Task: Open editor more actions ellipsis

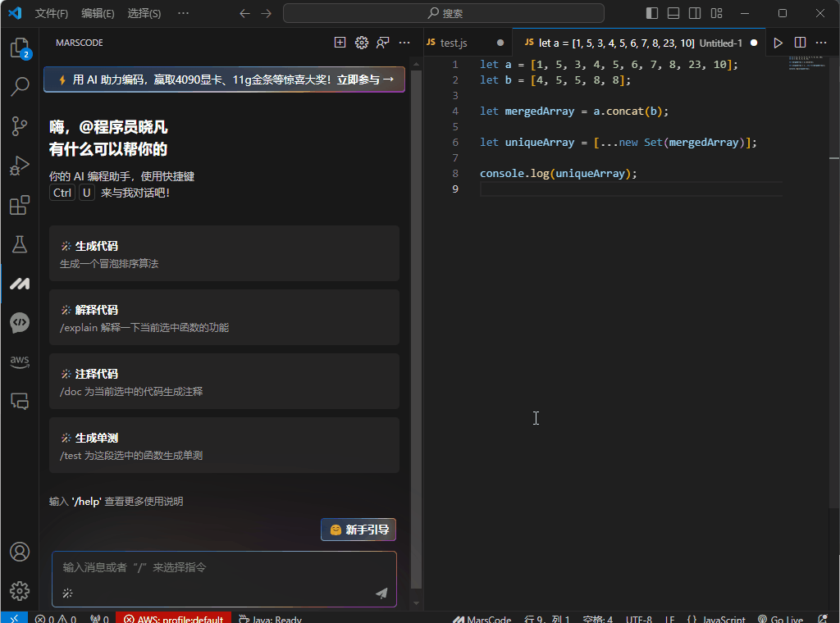Action: coord(821,43)
